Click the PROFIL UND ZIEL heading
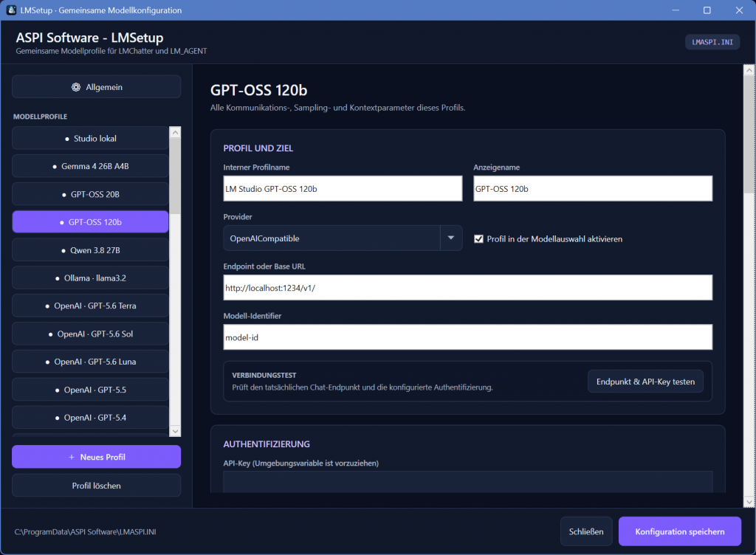The height and width of the screenshot is (555, 756). (258, 148)
